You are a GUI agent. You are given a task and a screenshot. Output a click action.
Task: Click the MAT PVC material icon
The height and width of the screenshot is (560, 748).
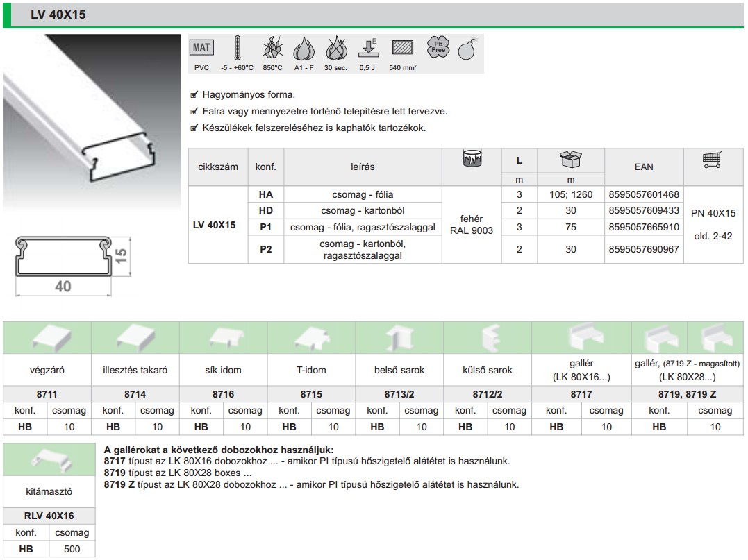[x=202, y=49]
